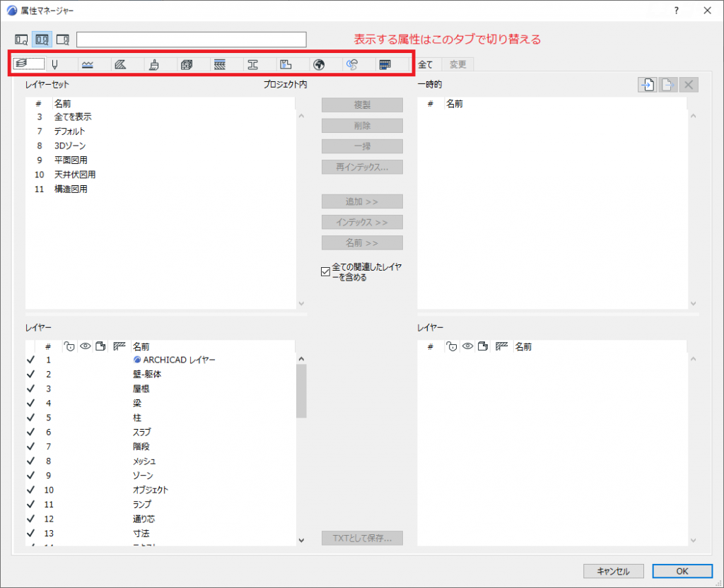Select the 柱 layer row
Viewport: 724px width, 588px height.
point(160,418)
